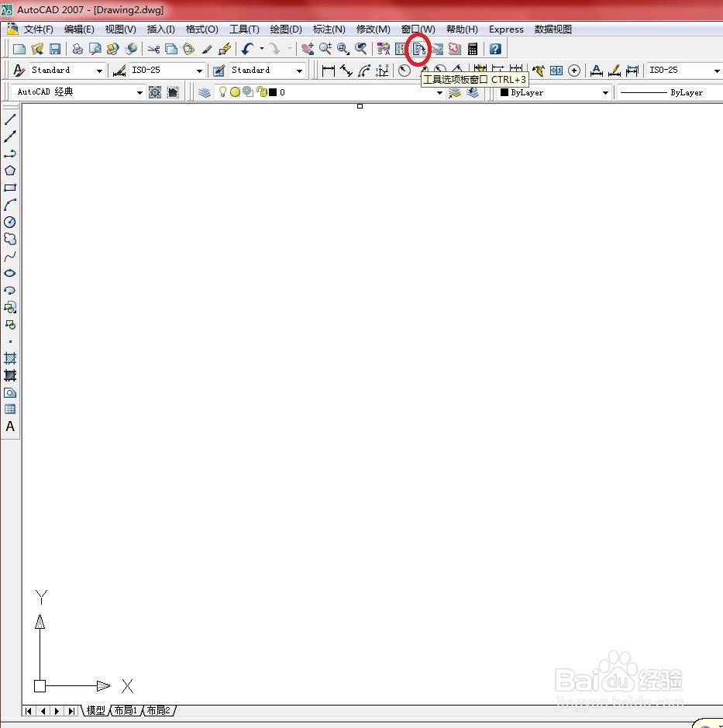Expand the text style Standard dropdown

tap(99, 71)
